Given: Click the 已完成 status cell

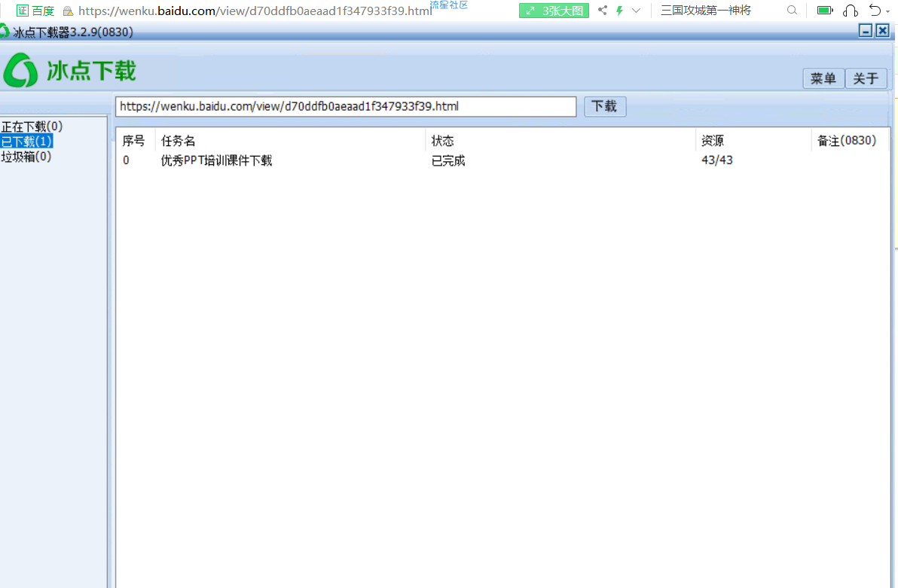Looking at the screenshot, I should pos(447,161).
